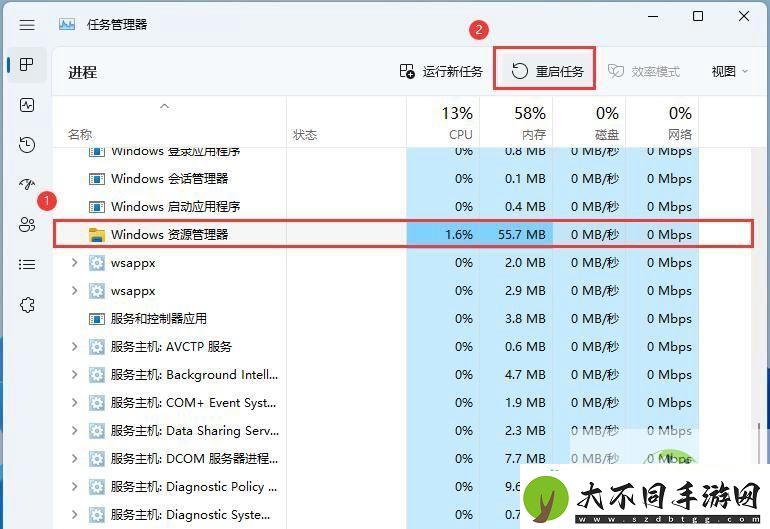The image size is (770, 529).
Task: Maximize the Task Manager window
Action: point(698,16)
